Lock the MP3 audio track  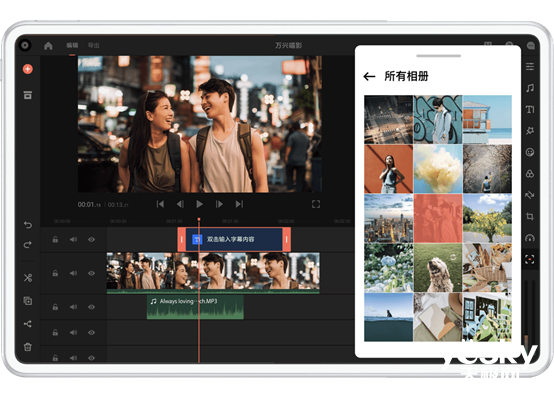[55, 307]
